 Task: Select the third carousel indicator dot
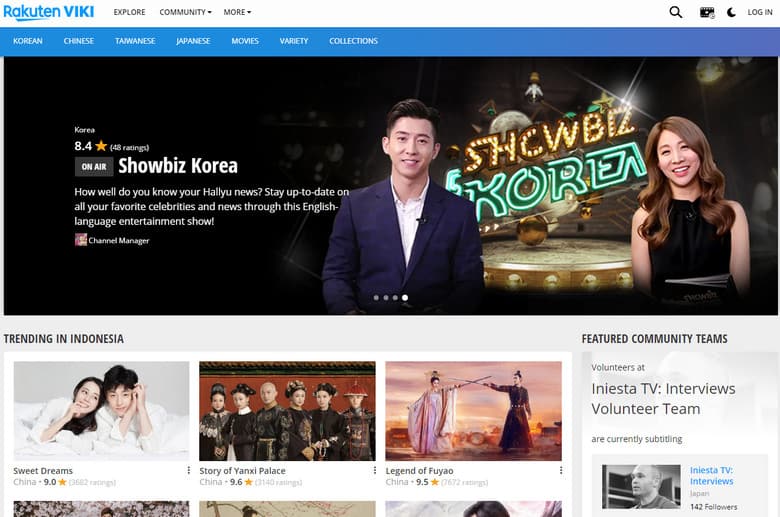(395, 297)
